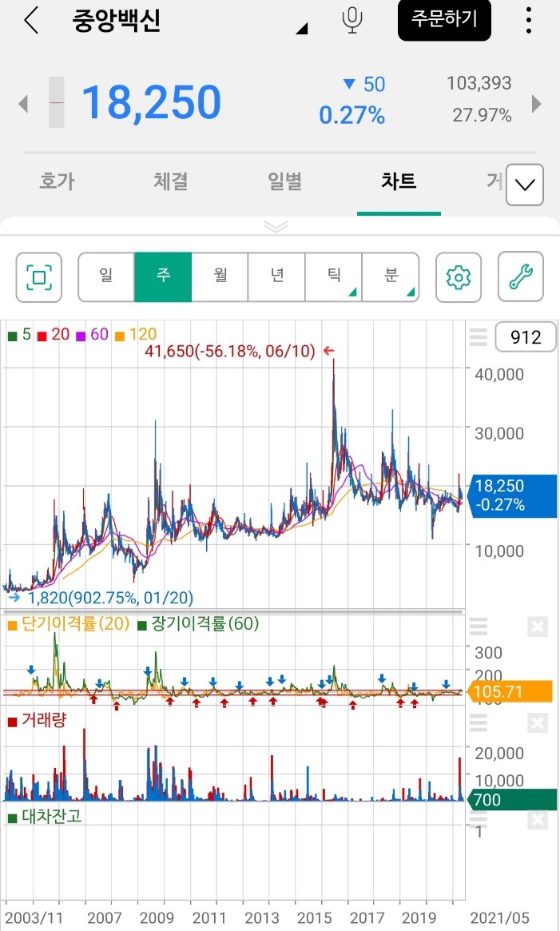This screenshot has width=560, height=931.
Task: Tap the 5 moving average legend
Action: [19, 335]
